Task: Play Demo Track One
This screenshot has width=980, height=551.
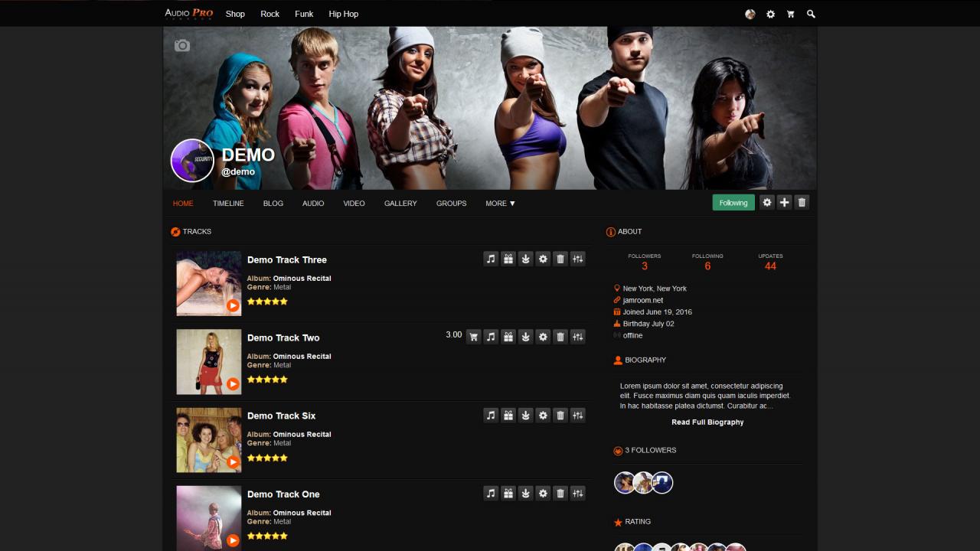Action: point(233,540)
